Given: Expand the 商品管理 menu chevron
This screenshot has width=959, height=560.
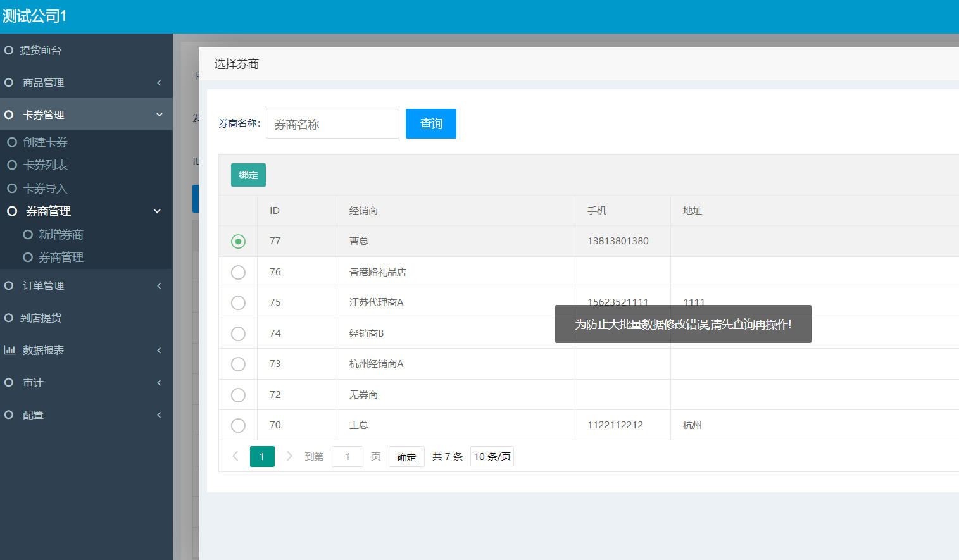Looking at the screenshot, I should click(159, 83).
